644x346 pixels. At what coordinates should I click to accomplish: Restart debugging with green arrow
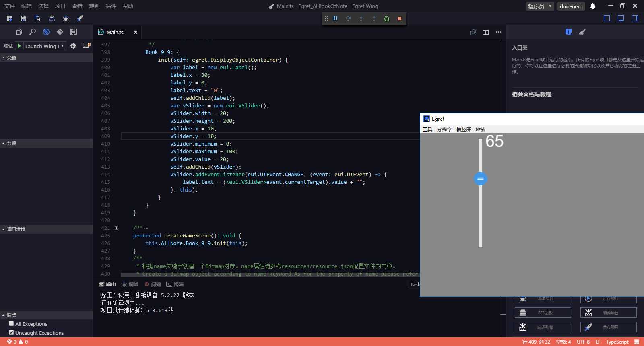click(x=387, y=19)
